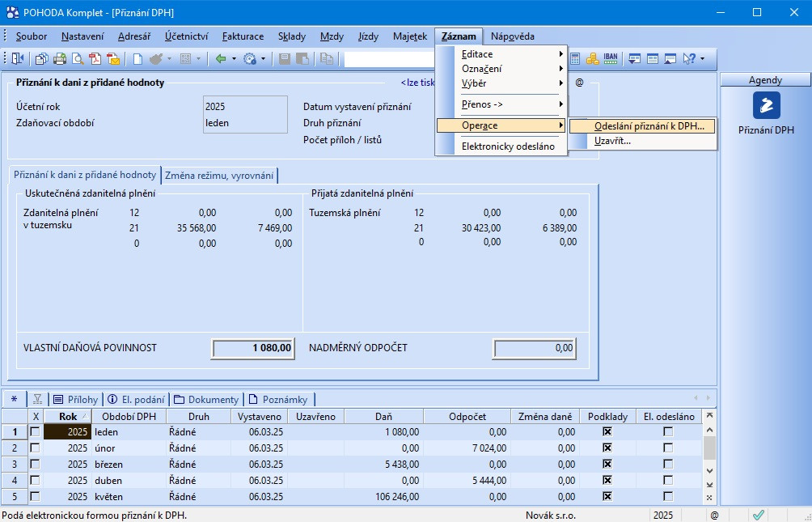Image resolution: width=812 pixels, height=522 pixels.
Task: Tick the X checkbox for leden row
Action: 35,432
